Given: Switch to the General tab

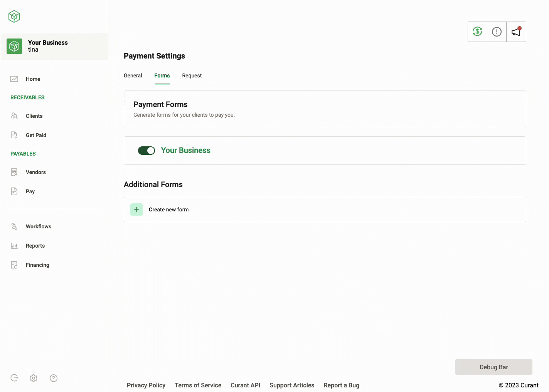Looking at the screenshot, I should 133,75.
